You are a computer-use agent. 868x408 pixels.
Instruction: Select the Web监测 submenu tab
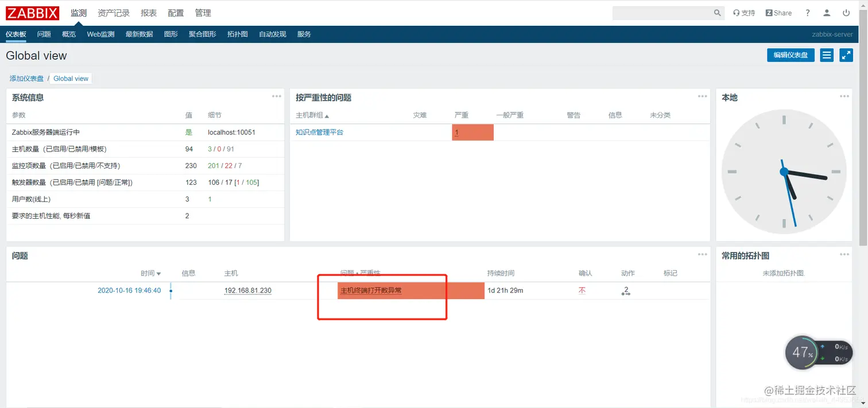pos(100,34)
